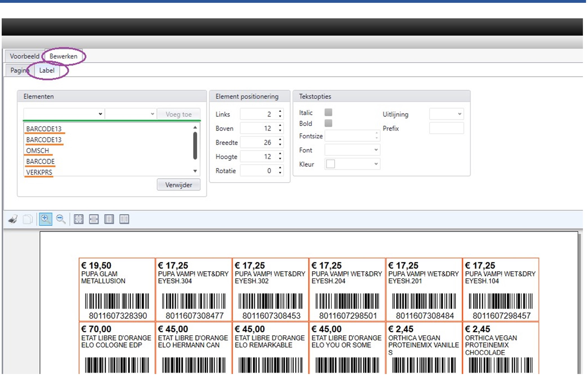Click the Tekstopties group header
This screenshot has width=588, height=383.
point(381,96)
